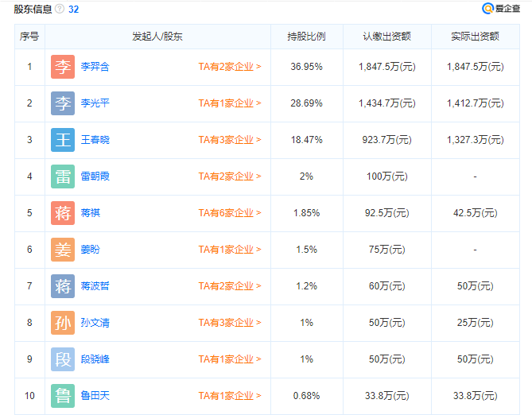Screen dimensions: 532x415
Task: Select the 1.5% shareholding cell
Action: [x=306, y=250]
